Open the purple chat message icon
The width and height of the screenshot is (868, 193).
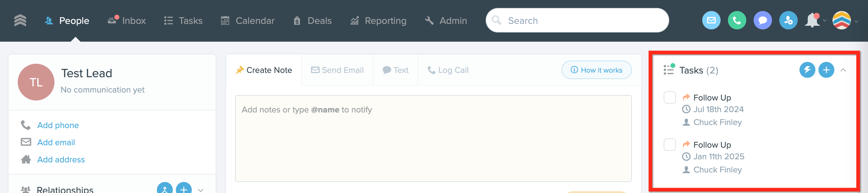pos(762,21)
